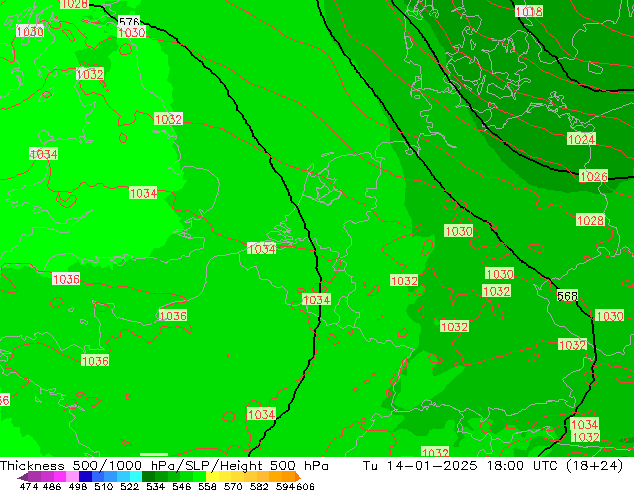Viewport: 634px width, 490px height.
Task: Click the light pink swatch in the legend
Action: tap(72, 476)
